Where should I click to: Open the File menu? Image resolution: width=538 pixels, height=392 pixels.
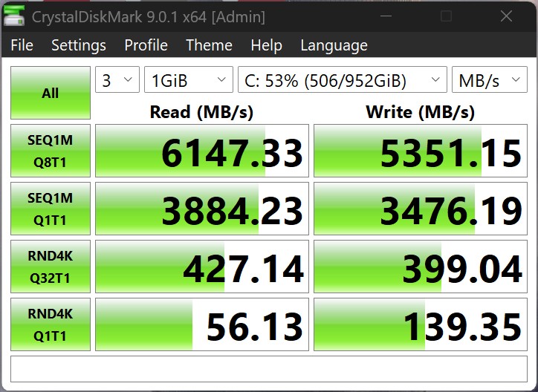(22, 45)
